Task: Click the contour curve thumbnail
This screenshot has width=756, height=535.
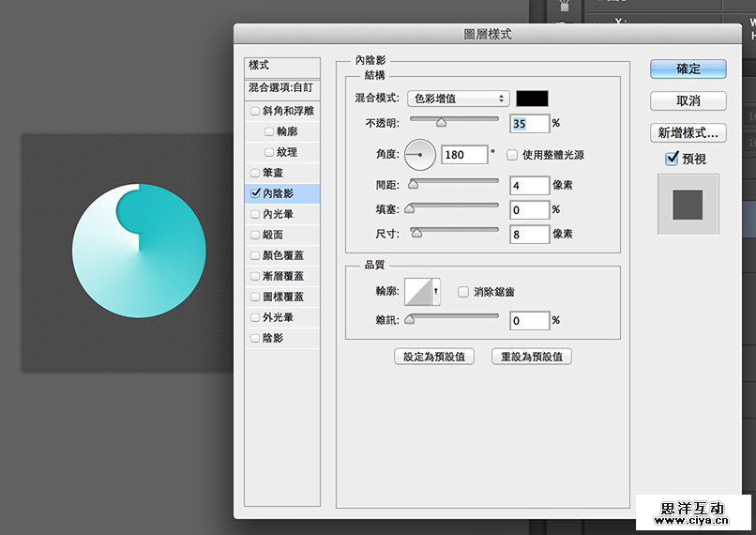Action: (x=418, y=291)
